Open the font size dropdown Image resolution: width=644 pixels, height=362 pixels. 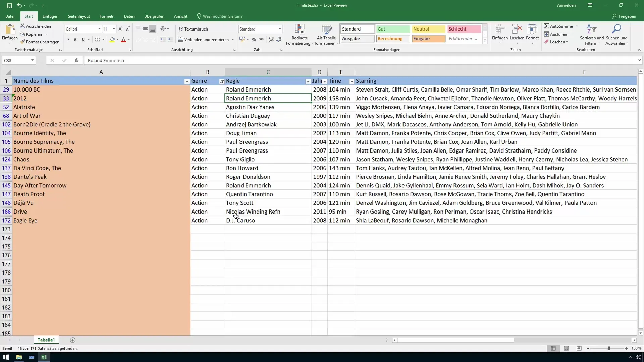point(114,29)
